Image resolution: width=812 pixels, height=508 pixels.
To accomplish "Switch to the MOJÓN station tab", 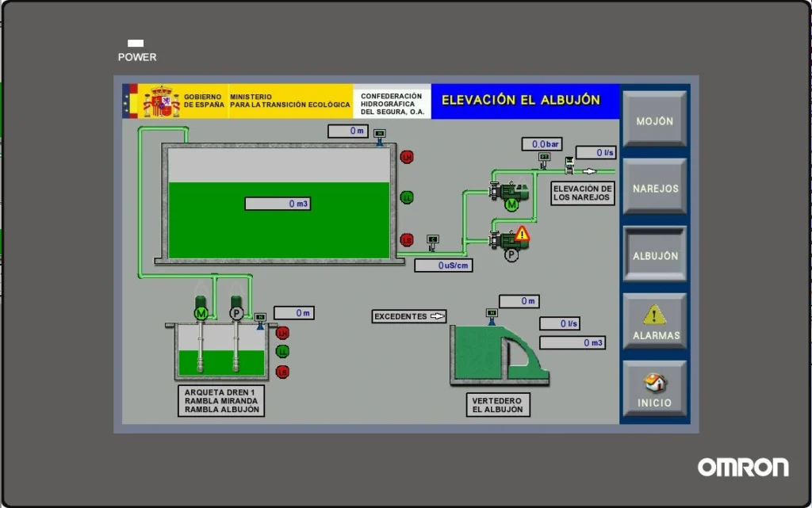I will [x=655, y=120].
